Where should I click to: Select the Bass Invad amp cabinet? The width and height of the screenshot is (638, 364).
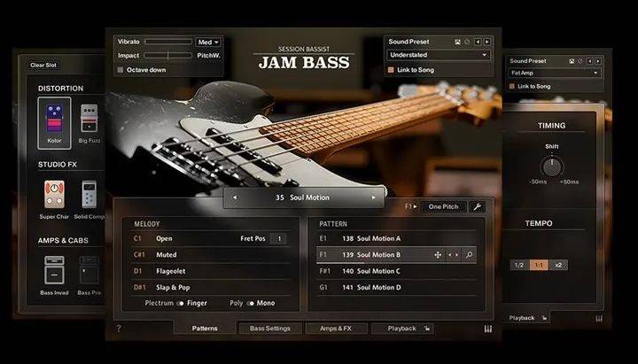(x=54, y=275)
